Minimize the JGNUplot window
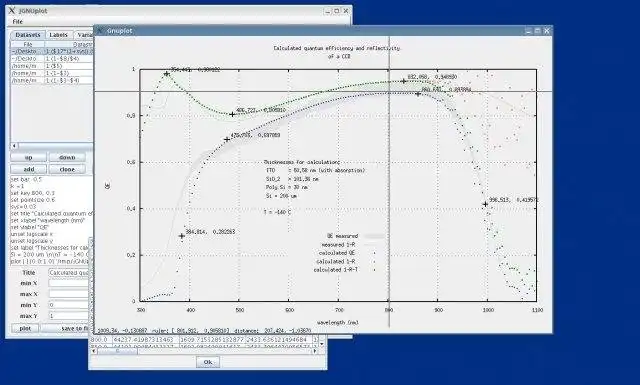Screen dimensions: 640x385 coord(328,11)
